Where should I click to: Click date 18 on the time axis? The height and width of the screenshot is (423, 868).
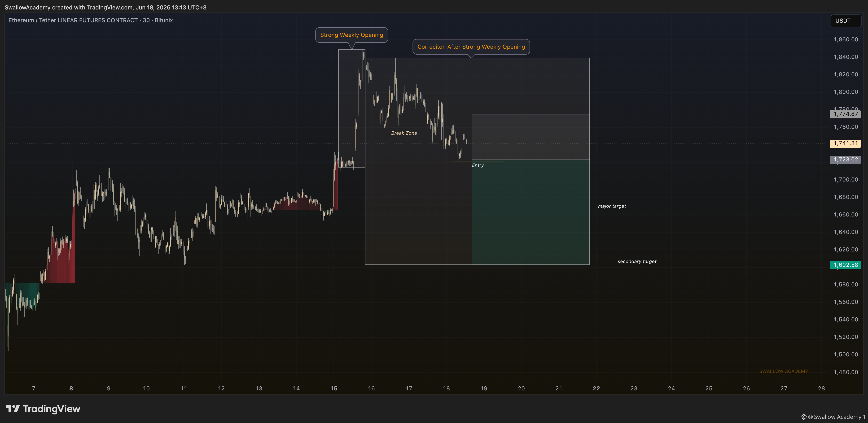click(447, 389)
